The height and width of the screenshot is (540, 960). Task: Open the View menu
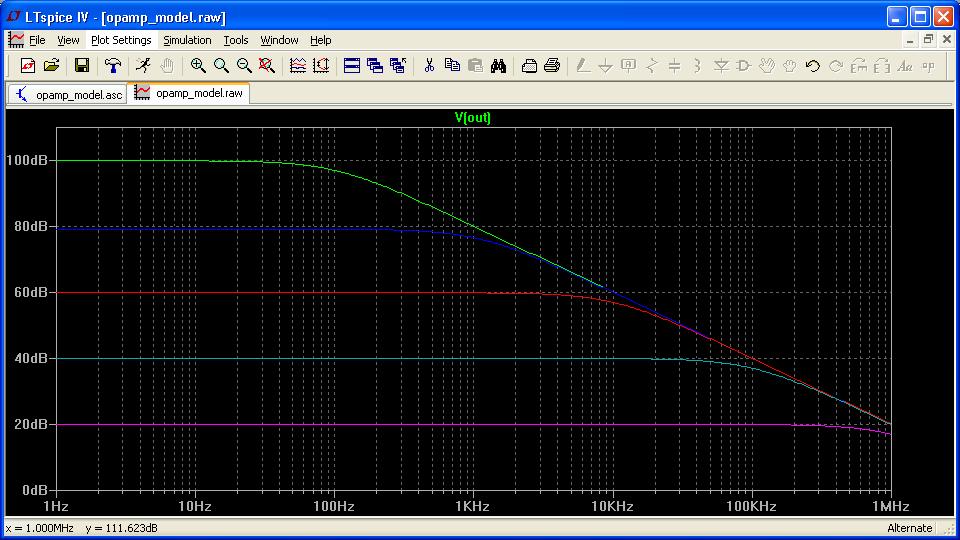pos(68,40)
